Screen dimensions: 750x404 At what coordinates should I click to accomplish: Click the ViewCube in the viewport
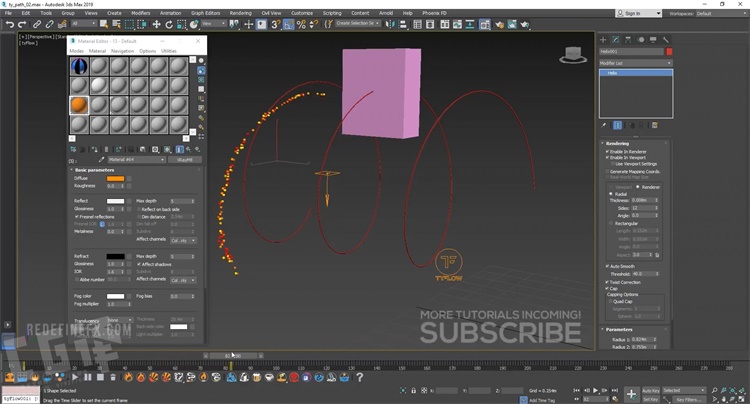click(573, 55)
